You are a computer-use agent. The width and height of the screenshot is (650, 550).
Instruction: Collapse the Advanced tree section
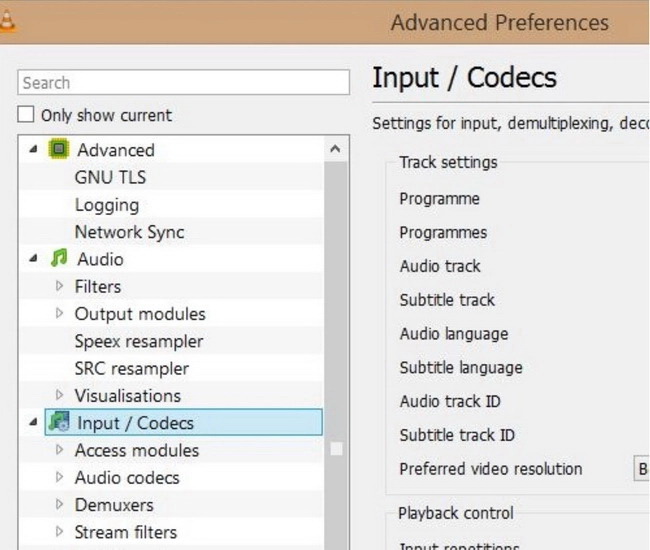34,150
